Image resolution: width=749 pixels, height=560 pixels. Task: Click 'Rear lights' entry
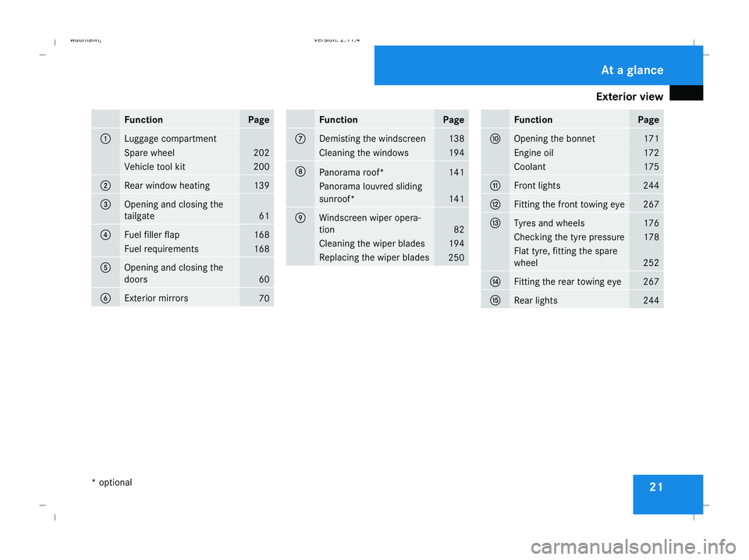point(536,300)
